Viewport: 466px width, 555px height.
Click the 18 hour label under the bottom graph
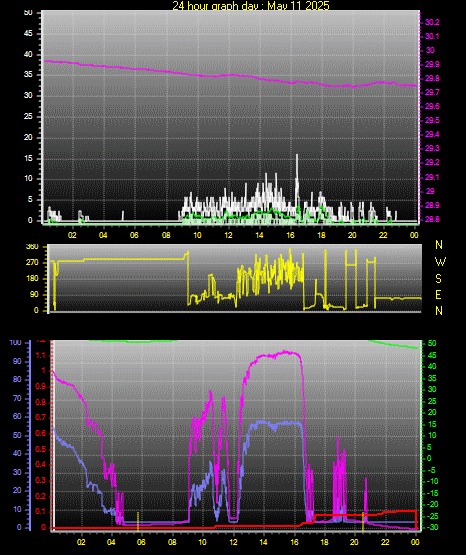pos(324,542)
